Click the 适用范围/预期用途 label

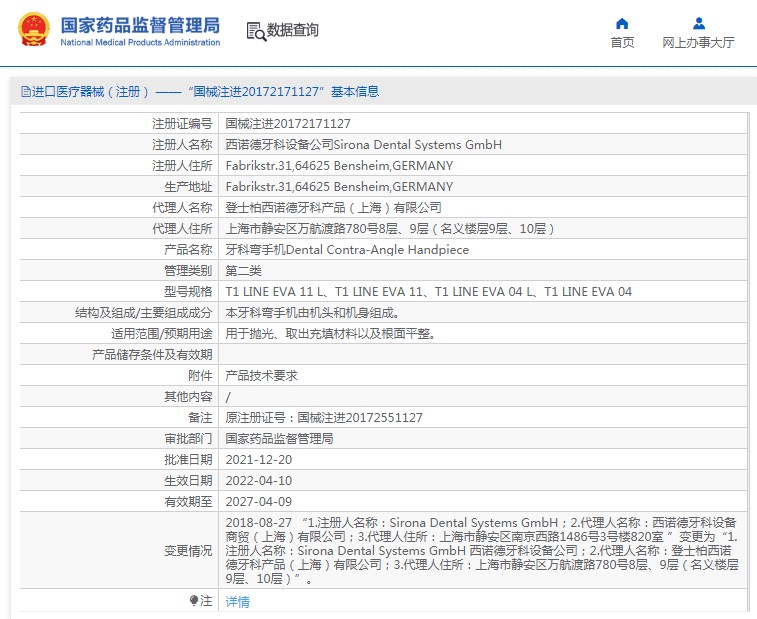162,334
